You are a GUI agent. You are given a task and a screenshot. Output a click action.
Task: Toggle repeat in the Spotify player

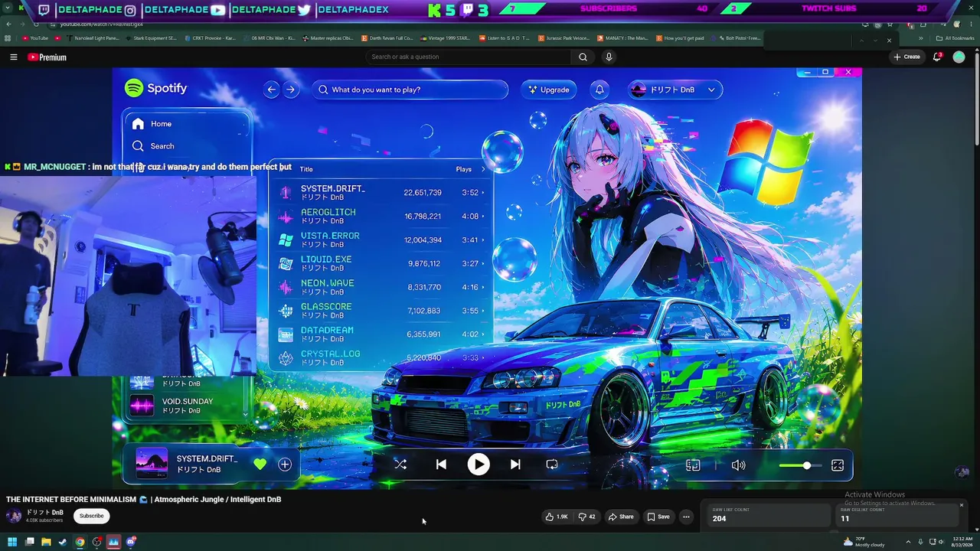(x=552, y=465)
